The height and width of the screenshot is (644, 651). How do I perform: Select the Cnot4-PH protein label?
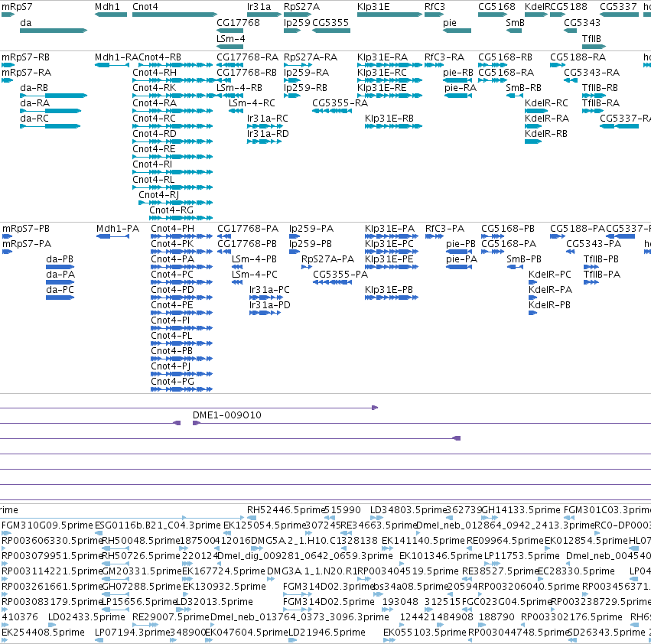tap(173, 229)
